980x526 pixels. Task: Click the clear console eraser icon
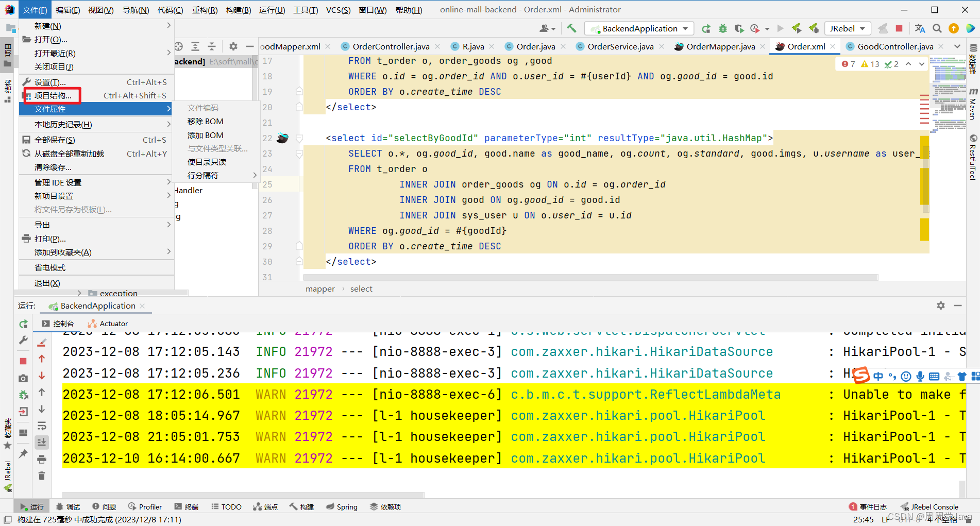tap(42, 343)
